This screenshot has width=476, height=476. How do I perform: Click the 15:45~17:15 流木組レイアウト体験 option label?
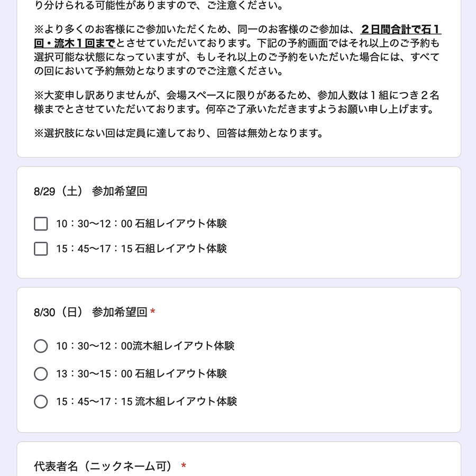coord(147,401)
